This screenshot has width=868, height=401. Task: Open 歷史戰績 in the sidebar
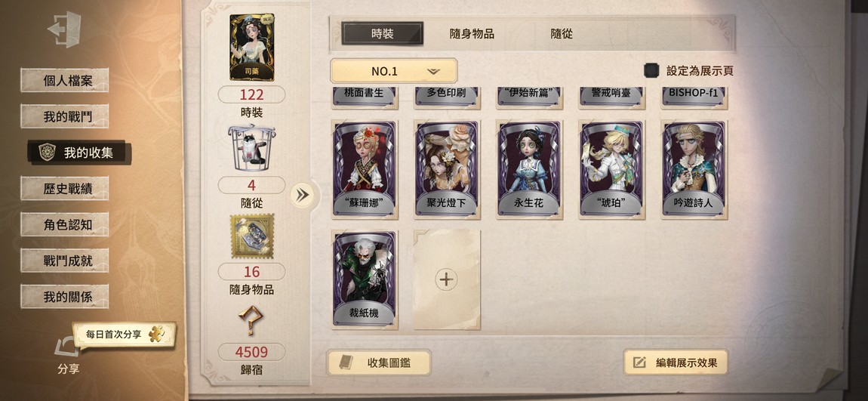pos(65,189)
